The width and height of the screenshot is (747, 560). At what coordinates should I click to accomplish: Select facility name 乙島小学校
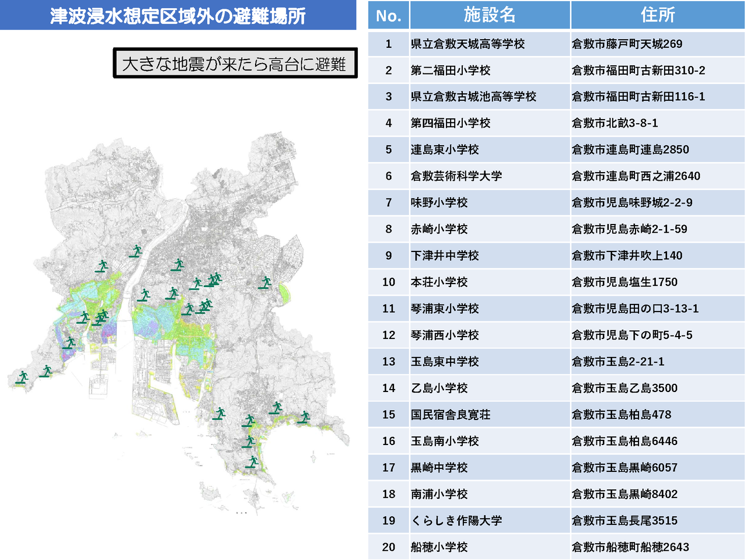point(439,388)
